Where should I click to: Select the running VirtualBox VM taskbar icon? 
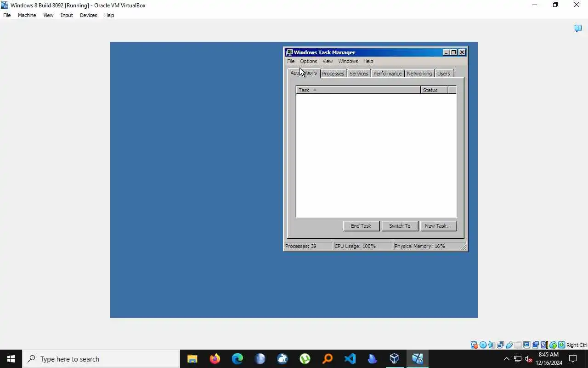[417, 359]
